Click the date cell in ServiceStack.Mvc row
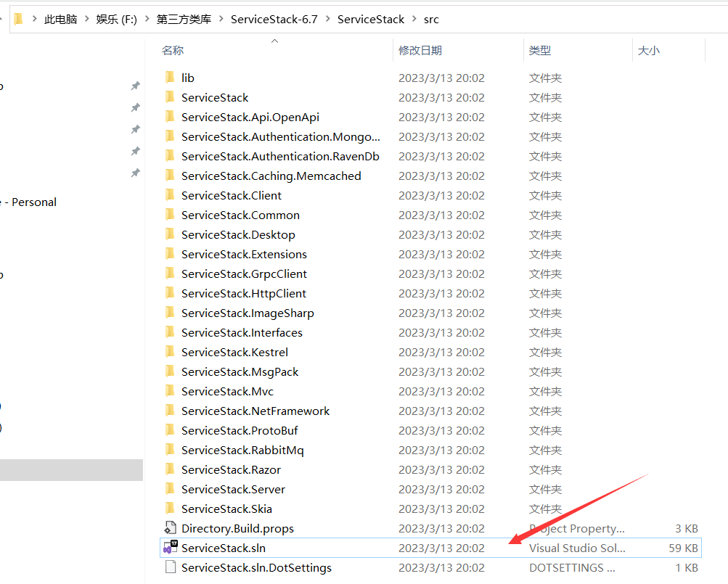 441,391
